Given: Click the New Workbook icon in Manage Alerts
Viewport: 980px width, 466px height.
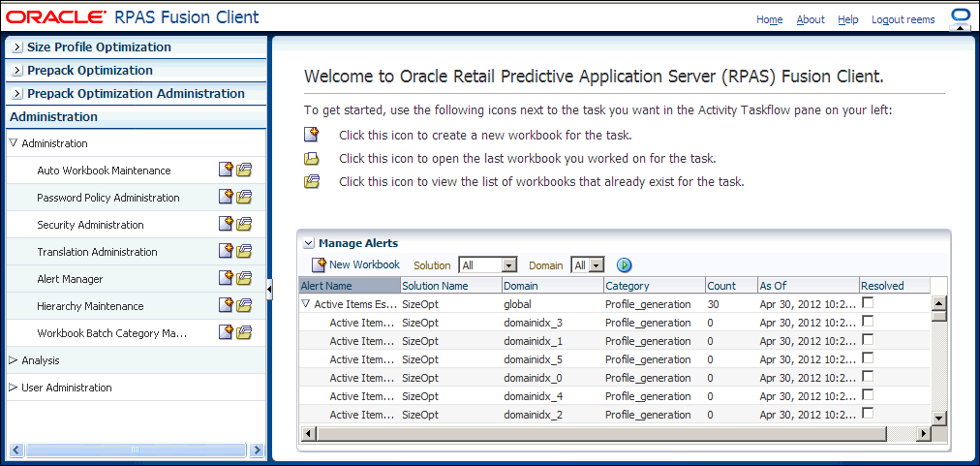Looking at the screenshot, I should pos(320,264).
